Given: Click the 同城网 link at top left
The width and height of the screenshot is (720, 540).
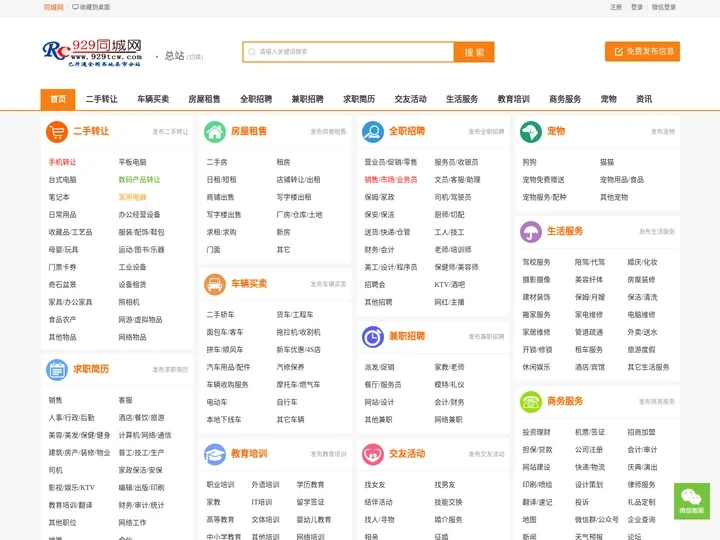Looking at the screenshot, I should tap(53, 7).
